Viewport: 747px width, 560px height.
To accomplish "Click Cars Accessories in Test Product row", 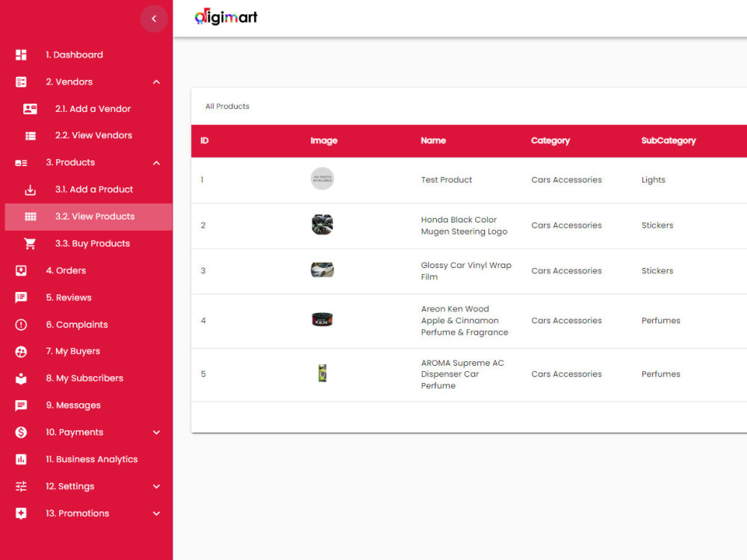I will point(566,180).
